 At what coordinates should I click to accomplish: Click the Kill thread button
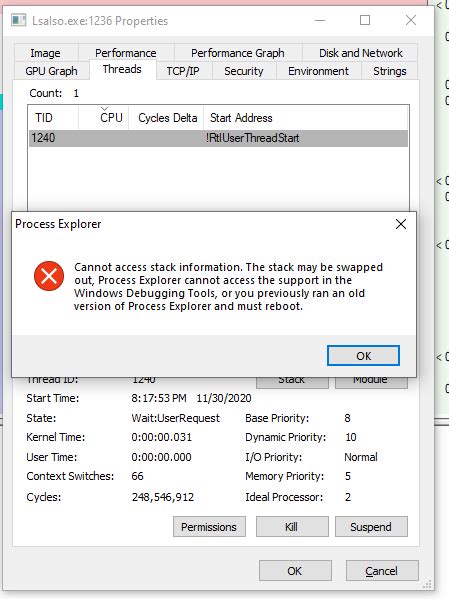coord(292,527)
